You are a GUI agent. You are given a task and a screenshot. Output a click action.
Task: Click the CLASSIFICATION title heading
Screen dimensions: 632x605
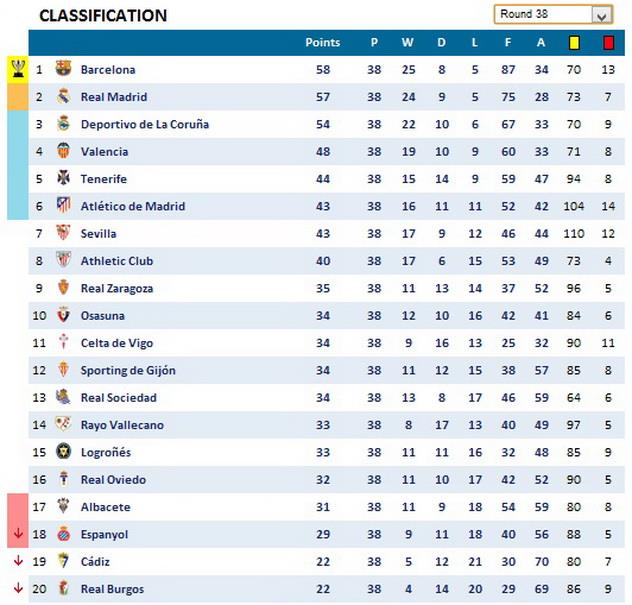click(102, 16)
